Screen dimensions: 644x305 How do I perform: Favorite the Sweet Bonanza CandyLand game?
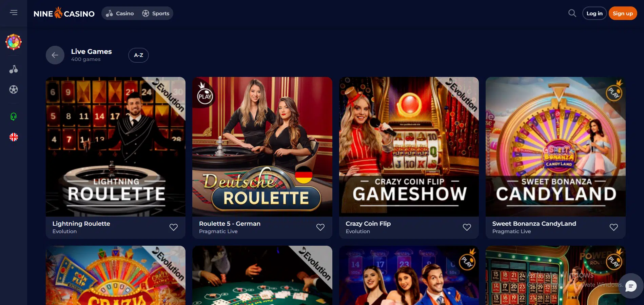(x=614, y=227)
